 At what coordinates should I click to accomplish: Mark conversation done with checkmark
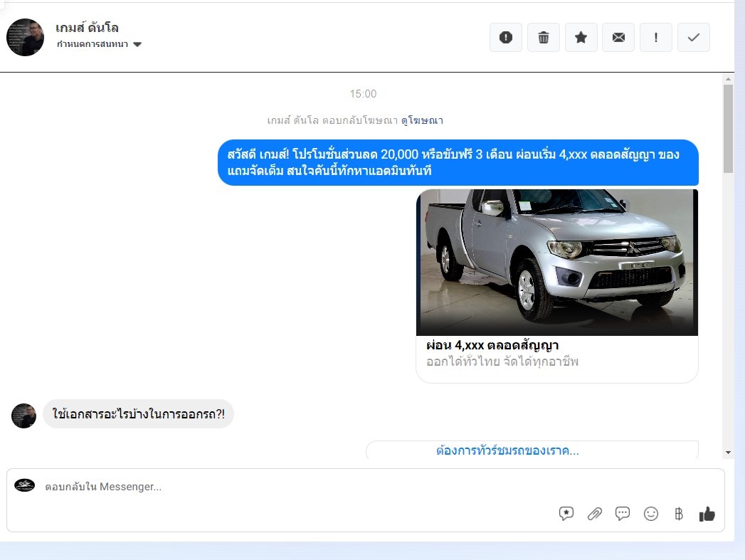coord(693,38)
